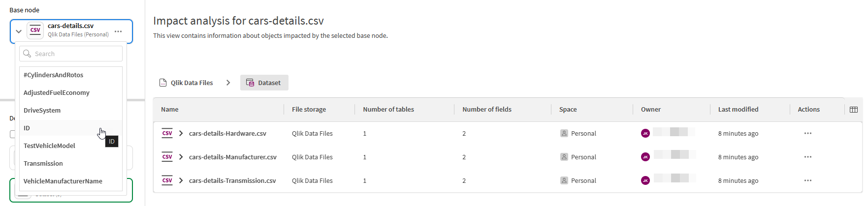The height and width of the screenshot is (206, 868).
Task: Open column picker icon in table header
Action: (x=854, y=110)
